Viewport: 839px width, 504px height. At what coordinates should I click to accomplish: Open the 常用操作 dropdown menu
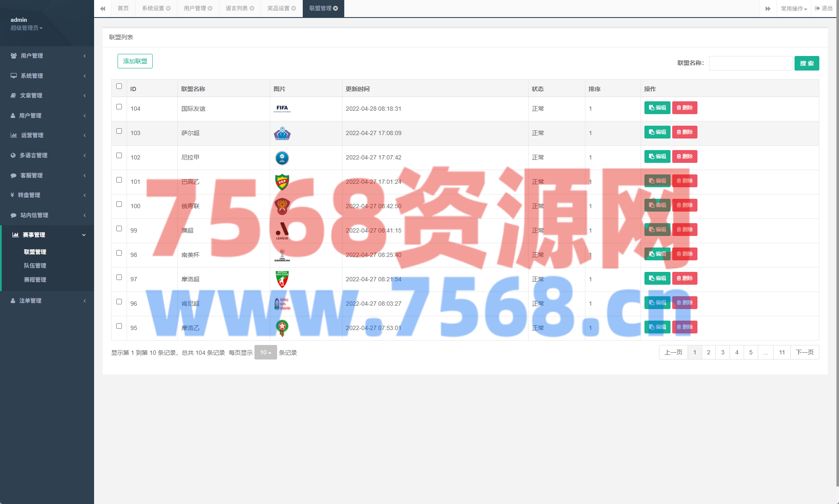[794, 9]
